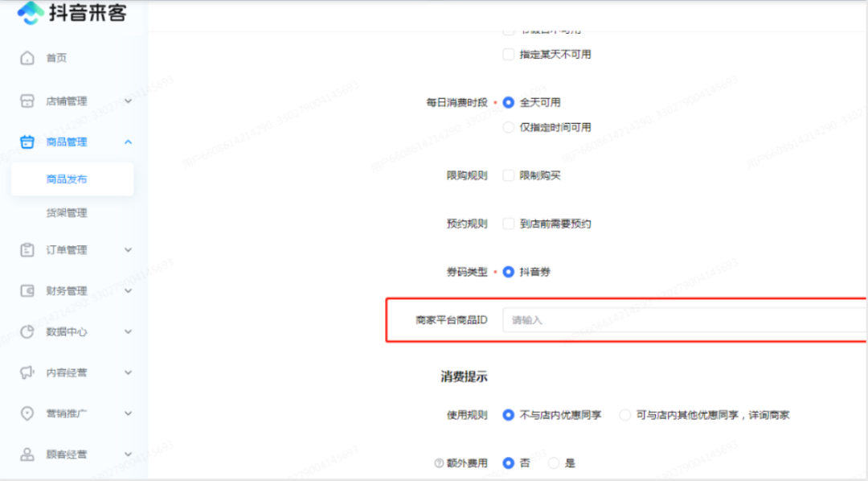Click the 使用规则 field label
Viewport: 868px width, 481px height.
coord(467,415)
